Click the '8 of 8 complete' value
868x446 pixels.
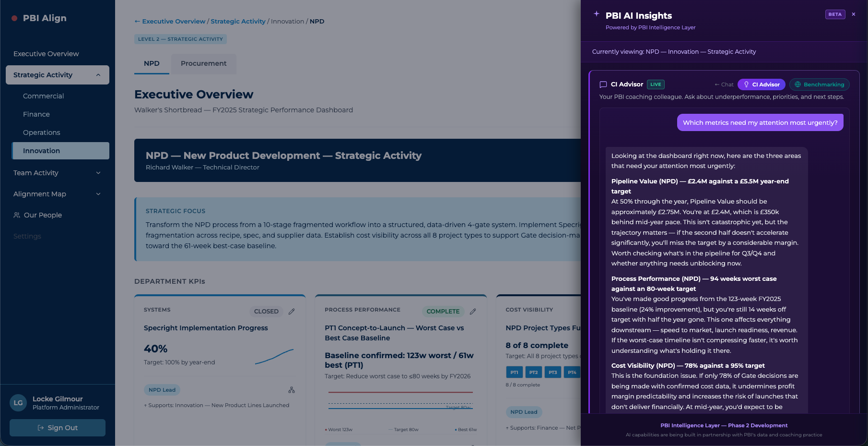[x=537, y=345]
